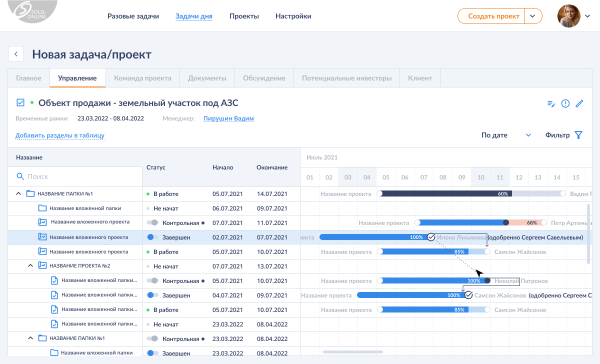Click the 60% progress bar for Вадим
This screenshot has height=364, width=600.
click(x=471, y=193)
